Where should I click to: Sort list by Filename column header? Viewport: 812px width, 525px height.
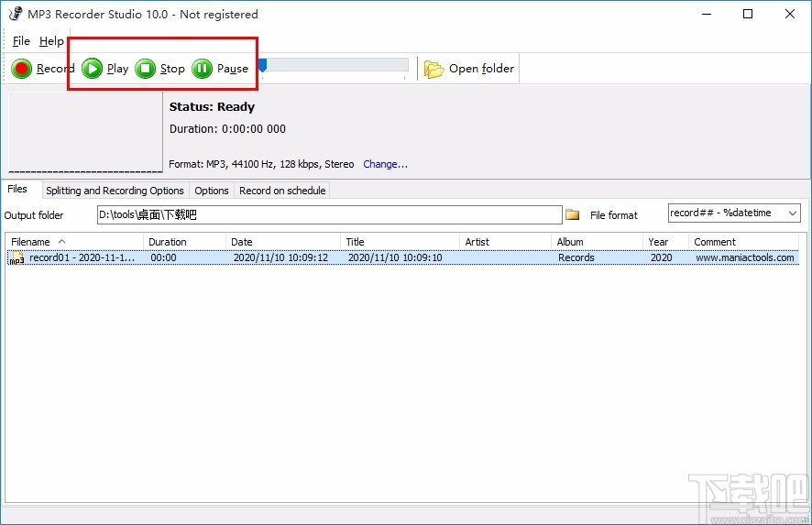point(74,242)
